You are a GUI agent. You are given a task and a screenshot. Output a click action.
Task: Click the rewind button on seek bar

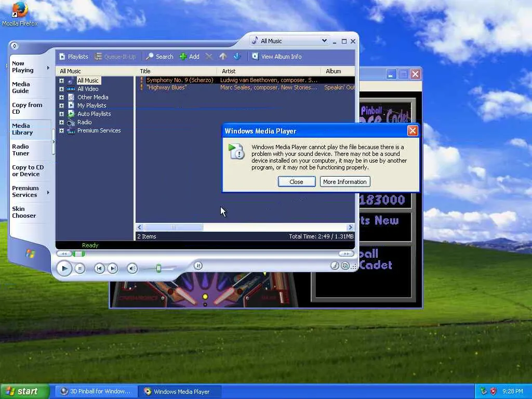(64, 254)
